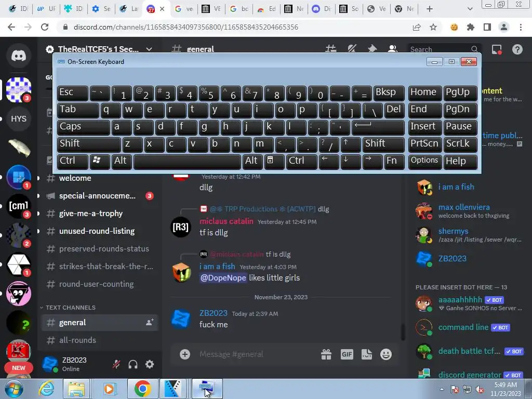Viewport: 532px width, 399px height.
Task: Open the white hexagon cube server icon
Action: [x=19, y=264]
